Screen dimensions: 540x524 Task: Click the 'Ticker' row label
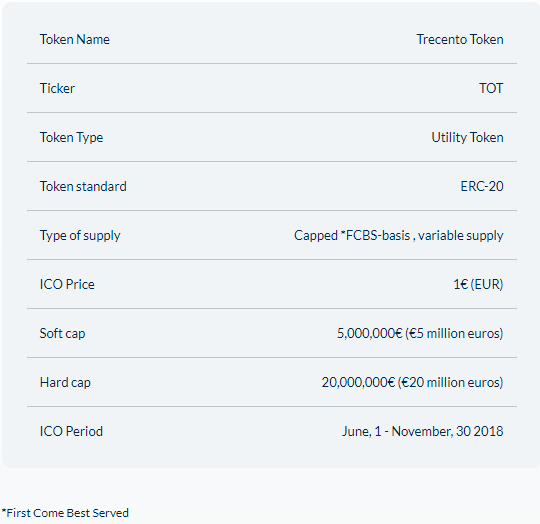[57, 88]
